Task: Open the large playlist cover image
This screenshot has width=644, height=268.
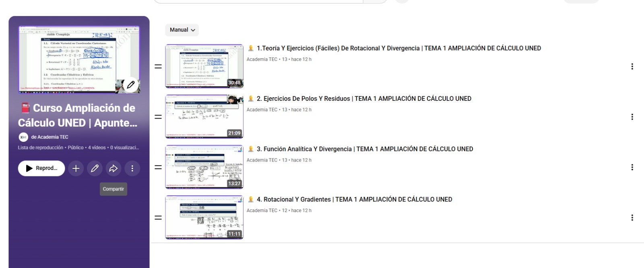Action: point(79,59)
